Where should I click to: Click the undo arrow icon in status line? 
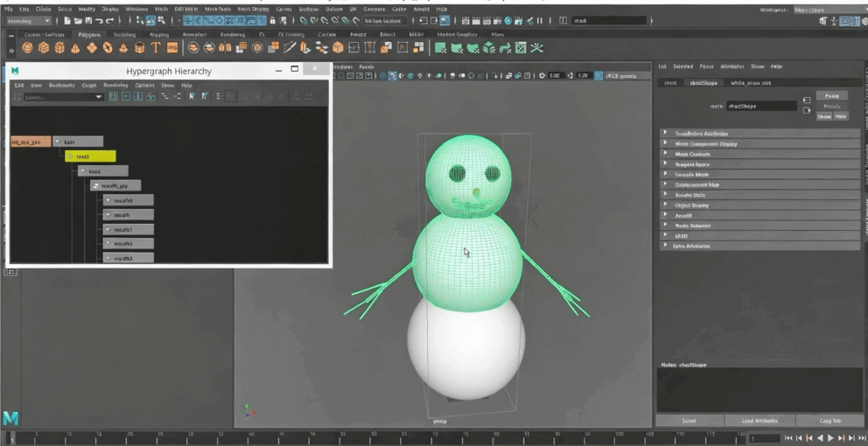tap(99, 20)
